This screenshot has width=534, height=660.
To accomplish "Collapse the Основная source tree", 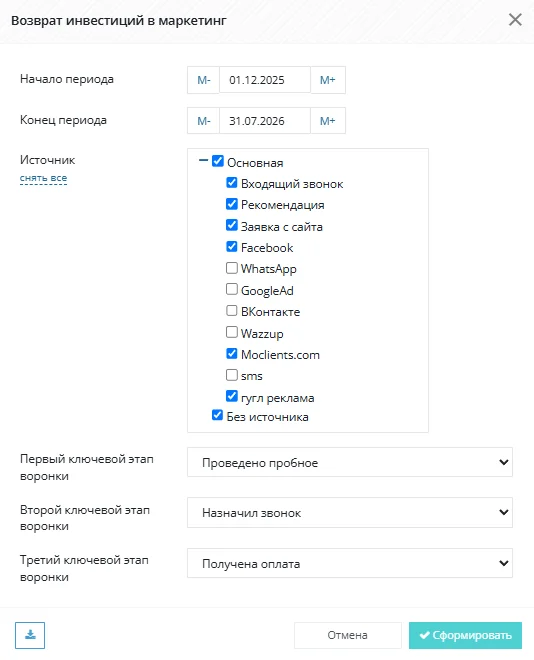I will click(x=203, y=160).
